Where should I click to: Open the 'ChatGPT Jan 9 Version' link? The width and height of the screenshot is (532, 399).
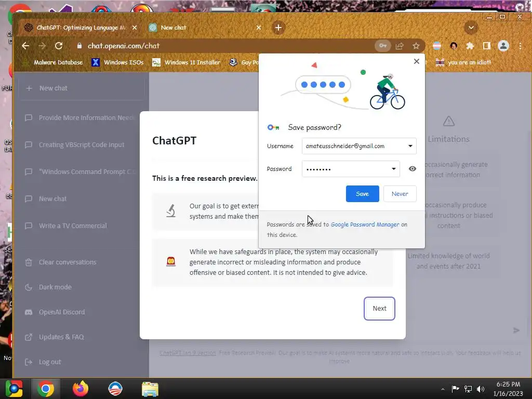pos(188,353)
